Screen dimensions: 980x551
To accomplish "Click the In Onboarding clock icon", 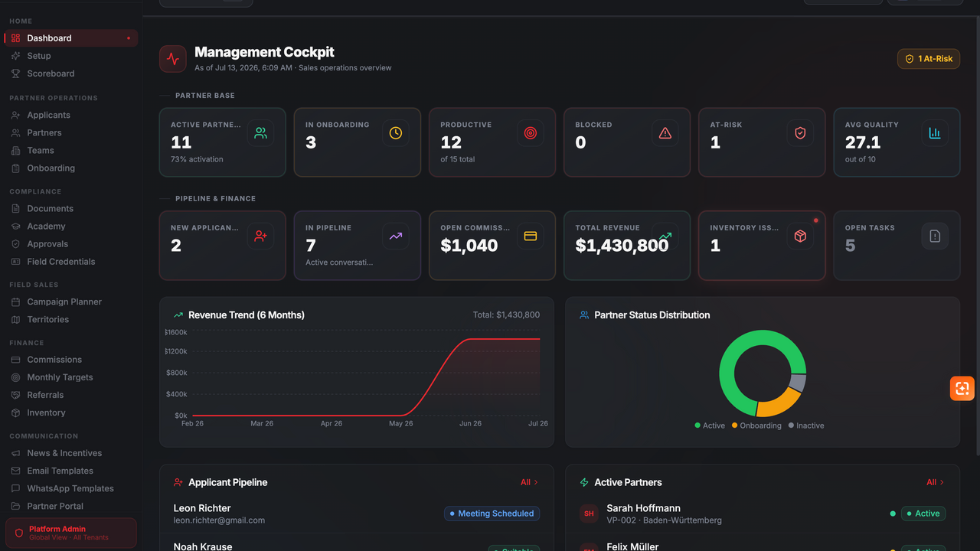I will click(396, 133).
